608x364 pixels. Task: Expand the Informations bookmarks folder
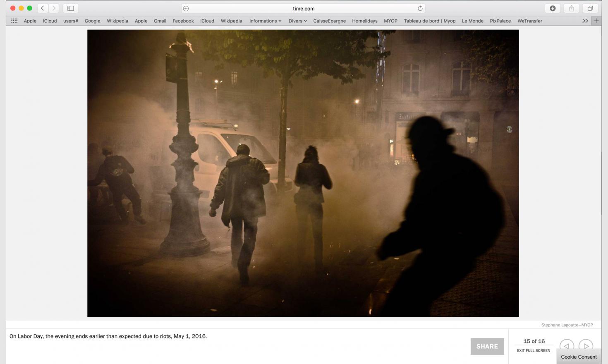pyautogui.click(x=265, y=21)
